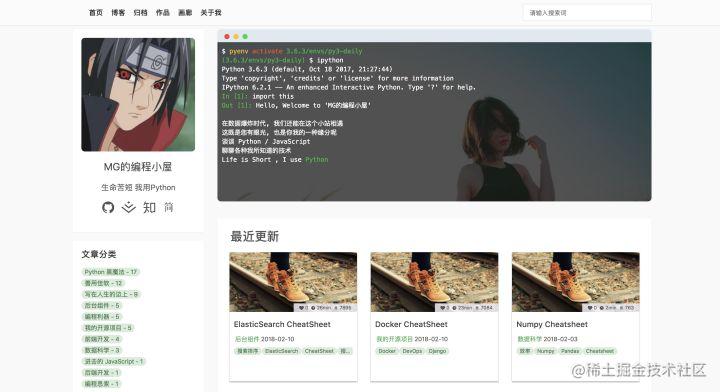Click the 最近更新 section heading
Viewport: 720px width, 392px height.
tap(254, 236)
